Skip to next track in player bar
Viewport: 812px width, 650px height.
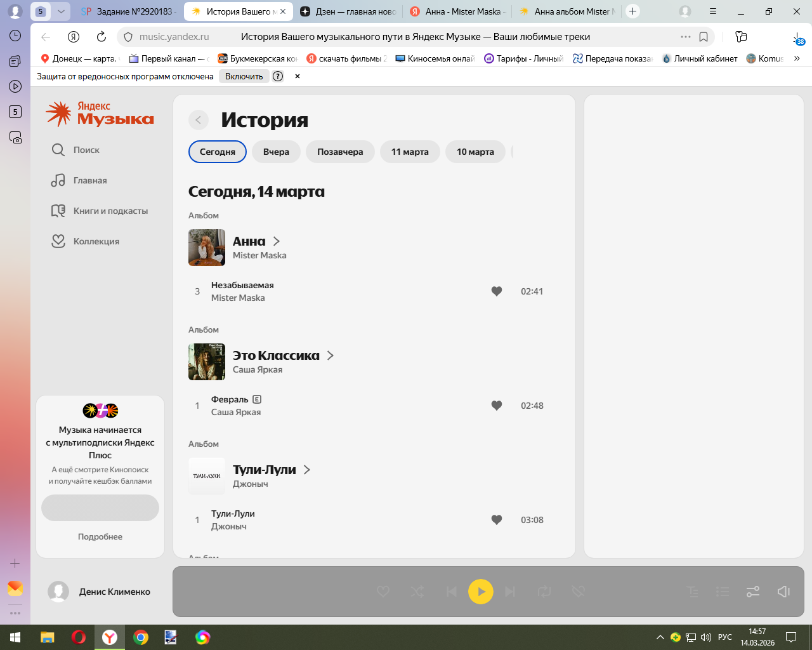[510, 592]
